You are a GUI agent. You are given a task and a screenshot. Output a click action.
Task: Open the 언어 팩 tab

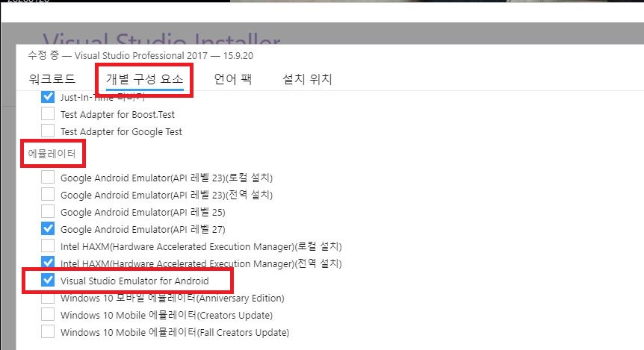pos(233,79)
